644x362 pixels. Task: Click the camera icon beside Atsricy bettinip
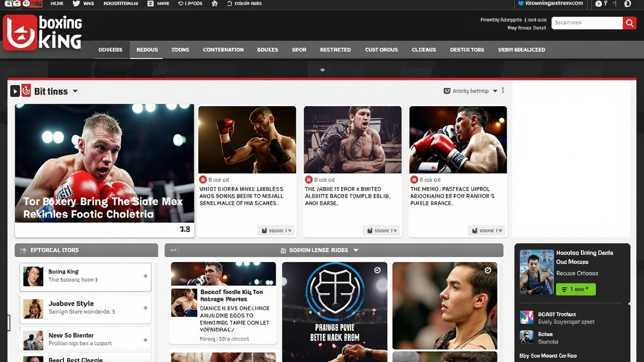tap(447, 91)
